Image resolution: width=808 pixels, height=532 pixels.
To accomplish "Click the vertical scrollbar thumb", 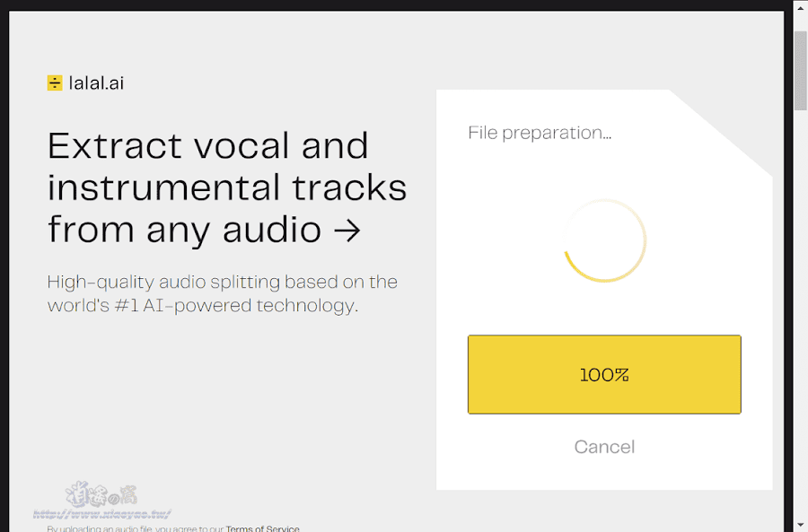I will pyautogui.click(x=800, y=71).
